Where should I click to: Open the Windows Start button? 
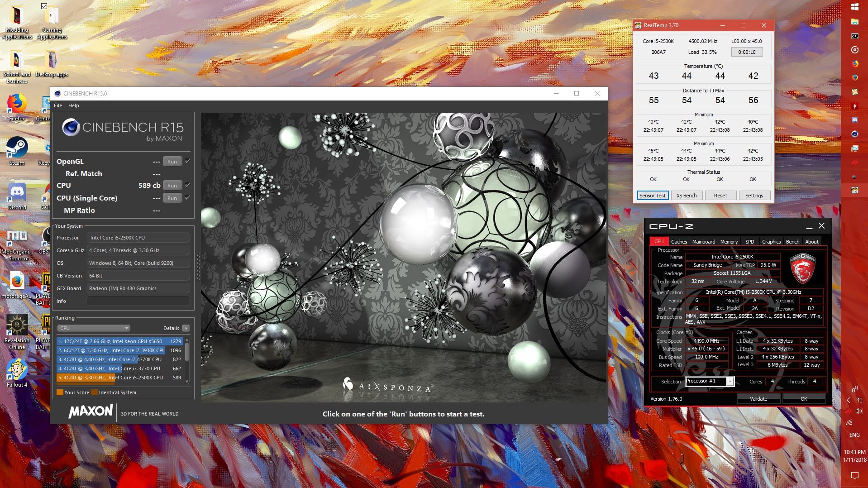854,7
